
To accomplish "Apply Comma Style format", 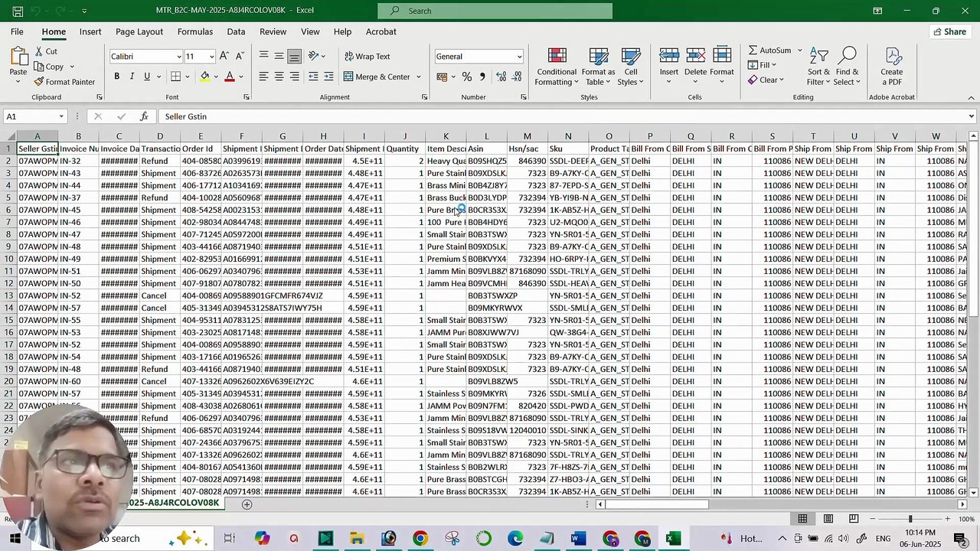I will (x=482, y=77).
